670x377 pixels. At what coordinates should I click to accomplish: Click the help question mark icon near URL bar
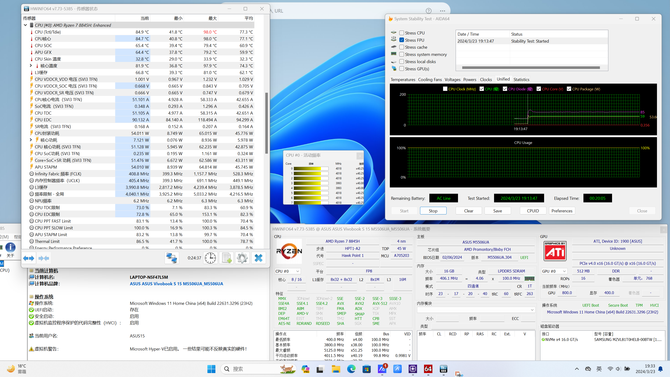pos(429,11)
